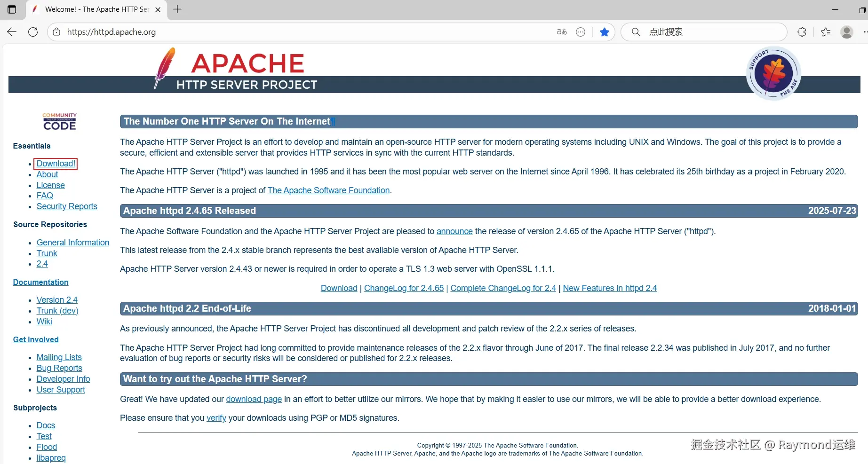The width and height of the screenshot is (868, 464).
Task: Open the Trunk source repository link
Action: pos(47,253)
